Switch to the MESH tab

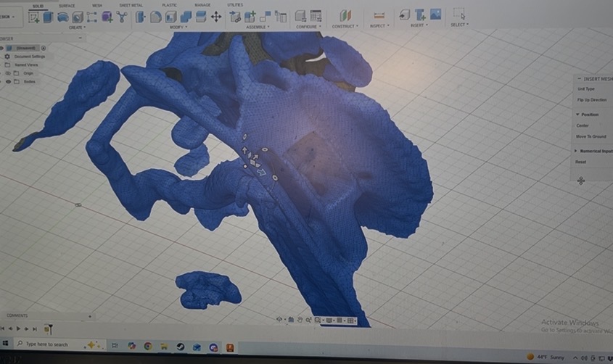96,5
